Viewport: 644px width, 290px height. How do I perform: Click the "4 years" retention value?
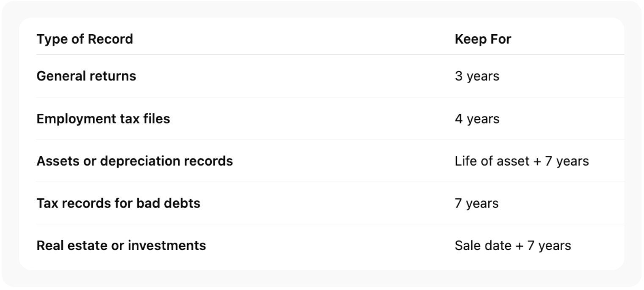point(477,119)
